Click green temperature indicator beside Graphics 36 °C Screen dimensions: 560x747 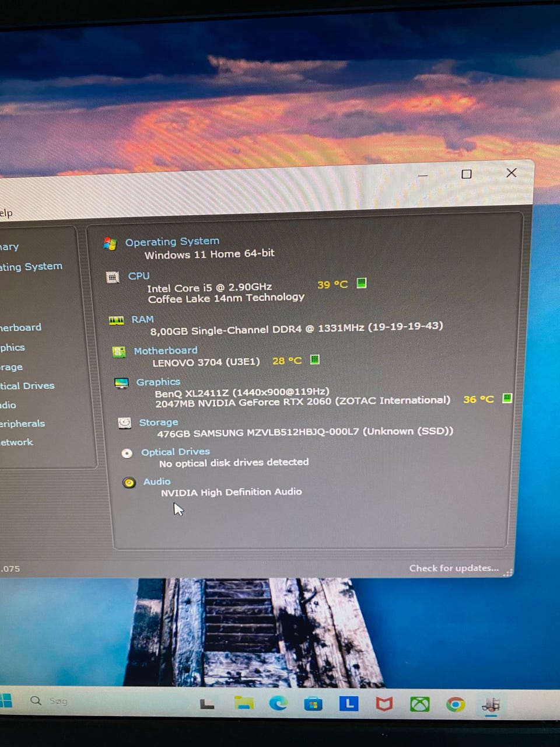pos(508,398)
